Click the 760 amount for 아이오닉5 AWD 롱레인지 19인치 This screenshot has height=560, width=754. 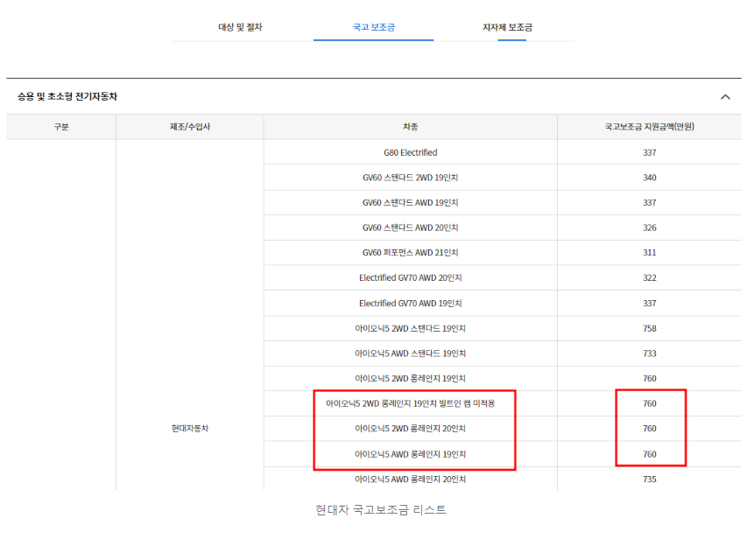[x=650, y=454]
